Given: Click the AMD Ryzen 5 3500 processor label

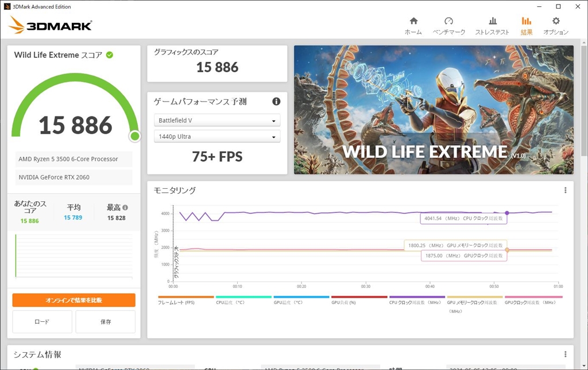Looking at the screenshot, I should click(x=73, y=159).
